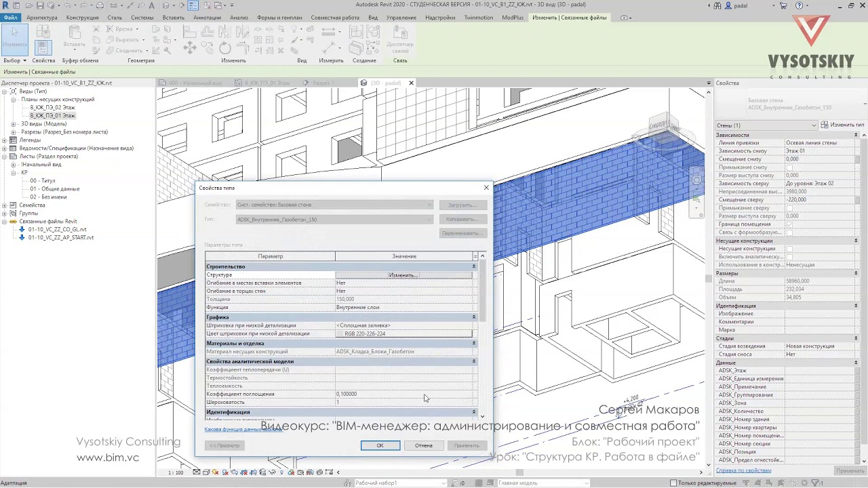The image size is (868, 488).
Task: Open the Аннотации ribbon tab
Action: pos(207,18)
